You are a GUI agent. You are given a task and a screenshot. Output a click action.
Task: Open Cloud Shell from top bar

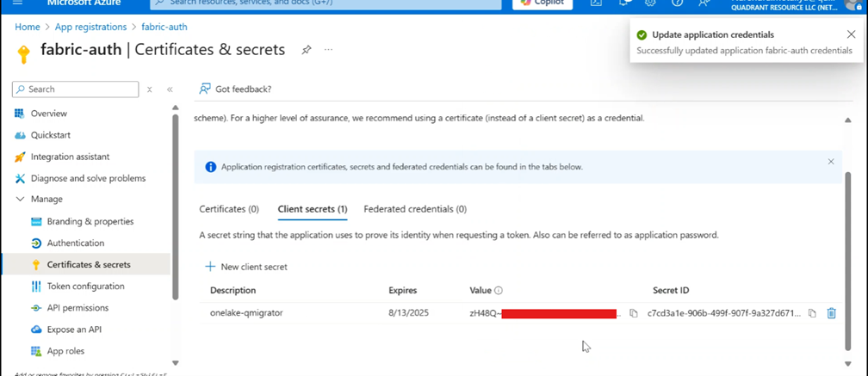596,3
